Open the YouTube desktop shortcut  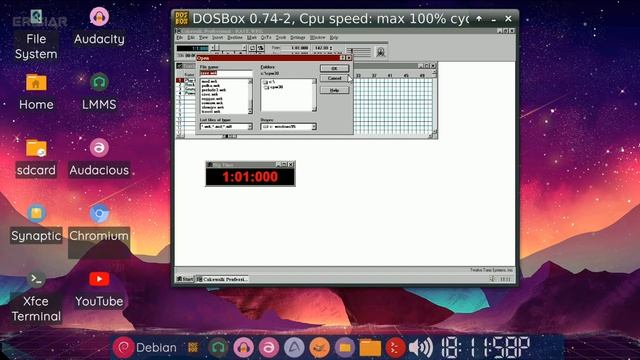click(99, 290)
